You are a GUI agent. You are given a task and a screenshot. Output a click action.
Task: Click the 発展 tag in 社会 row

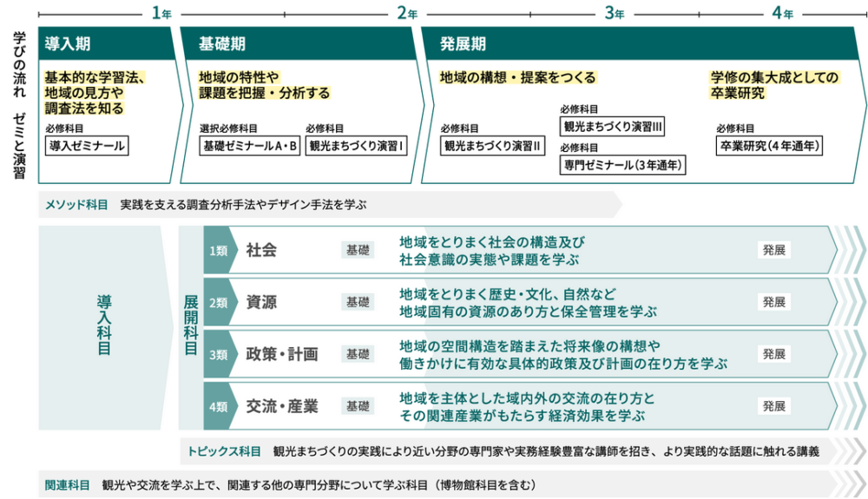click(x=774, y=250)
